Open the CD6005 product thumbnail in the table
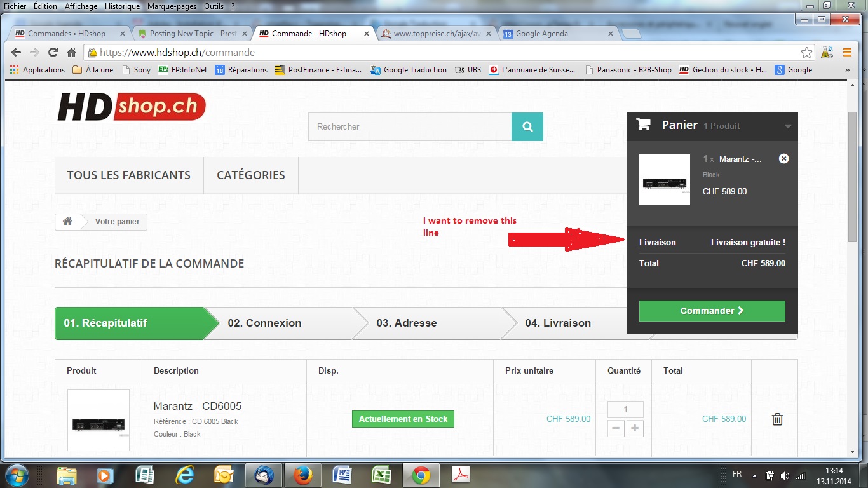Viewport: 868px width, 488px height. click(x=98, y=420)
